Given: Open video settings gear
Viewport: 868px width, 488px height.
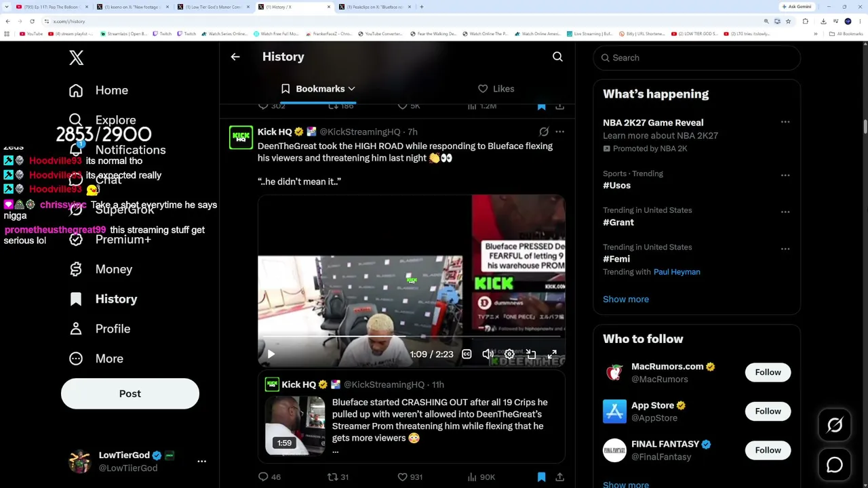Looking at the screenshot, I should (509, 354).
